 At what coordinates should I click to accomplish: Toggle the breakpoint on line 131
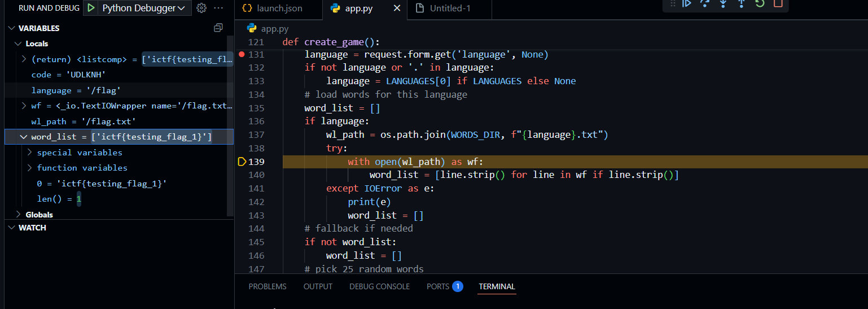pyautogui.click(x=242, y=55)
